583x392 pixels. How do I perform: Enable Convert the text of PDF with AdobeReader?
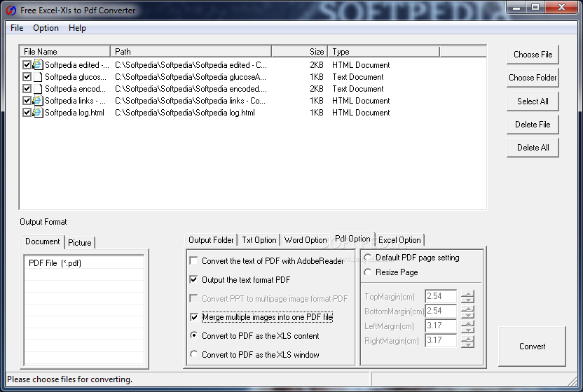pyautogui.click(x=193, y=261)
